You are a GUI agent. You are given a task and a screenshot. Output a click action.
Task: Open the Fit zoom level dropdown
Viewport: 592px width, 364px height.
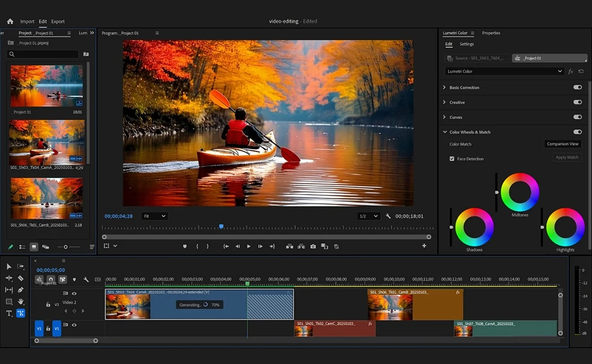154,216
